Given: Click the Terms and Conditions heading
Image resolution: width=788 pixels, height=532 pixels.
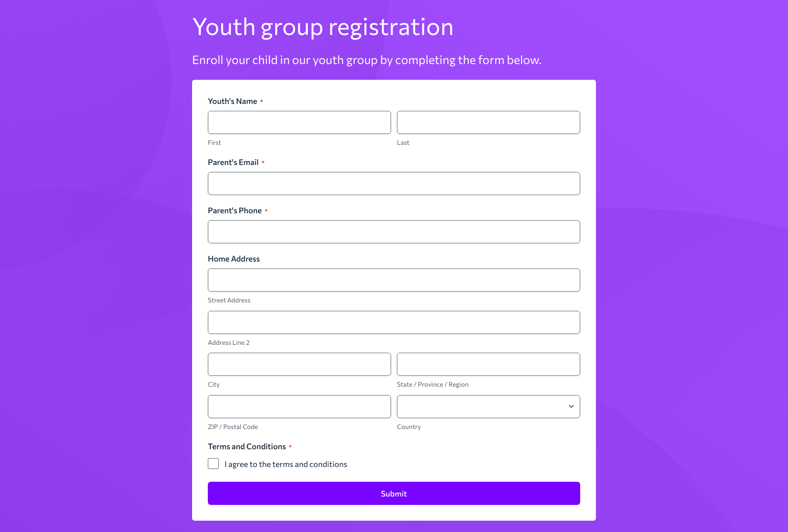Looking at the screenshot, I should click(x=247, y=446).
